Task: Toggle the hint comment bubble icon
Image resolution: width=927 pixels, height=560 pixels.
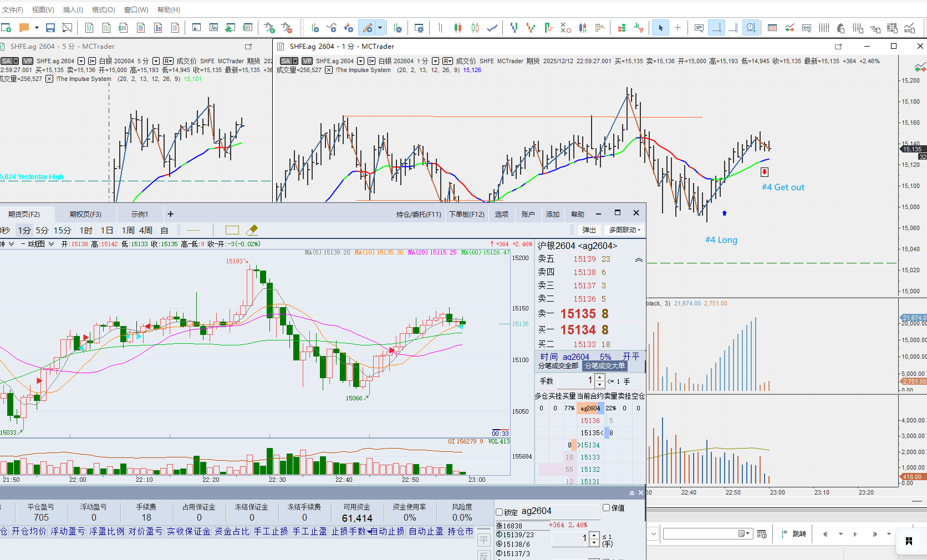Action: tap(699, 28)
